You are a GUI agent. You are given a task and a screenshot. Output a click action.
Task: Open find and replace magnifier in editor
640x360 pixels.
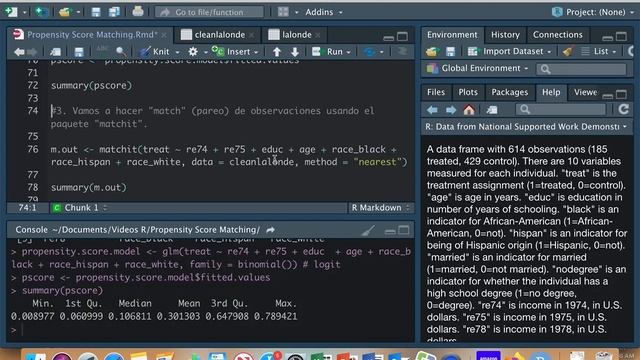coord(121,52)
